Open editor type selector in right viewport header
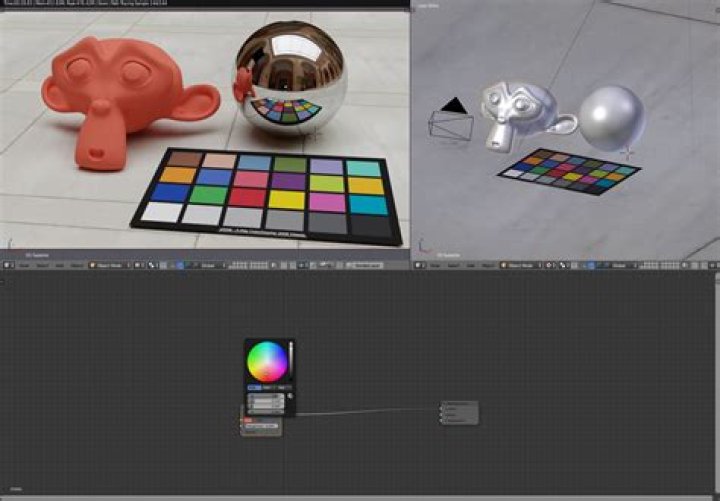The height and width of the screenshot is (501, 720). pyautogui.click(x=420, y=265)
